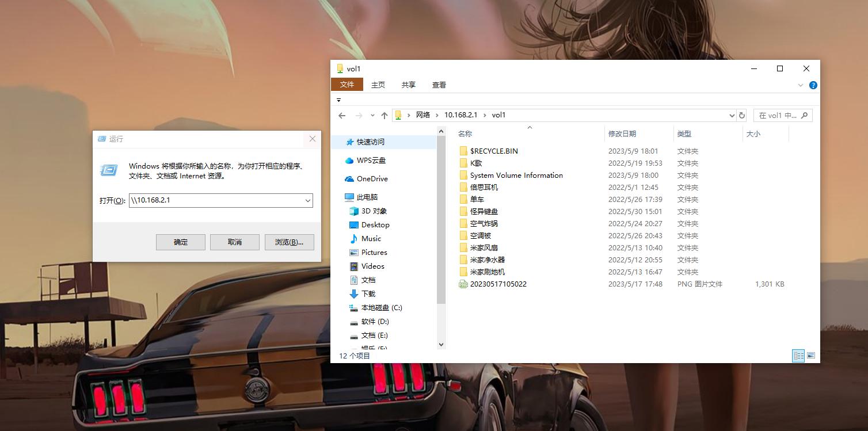The width and height of the screenshot is (868, 431).
Task: Open the 文件 menu in Explorer
Action: pos(347,85)
